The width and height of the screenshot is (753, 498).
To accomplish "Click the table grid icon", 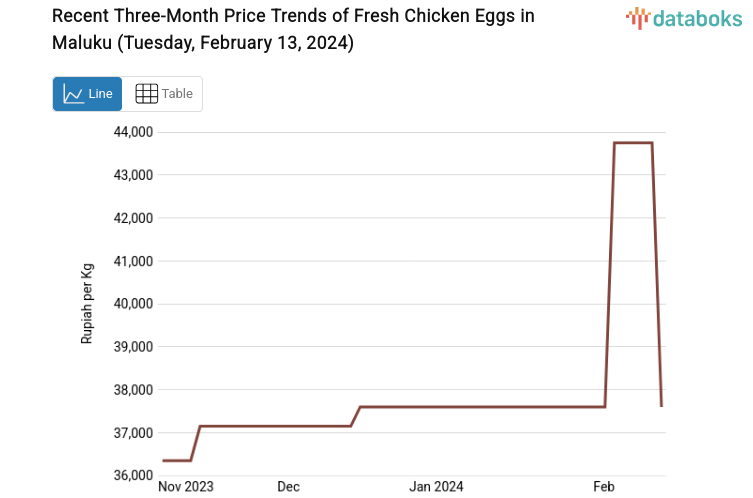I will click(x=146, y=94).
